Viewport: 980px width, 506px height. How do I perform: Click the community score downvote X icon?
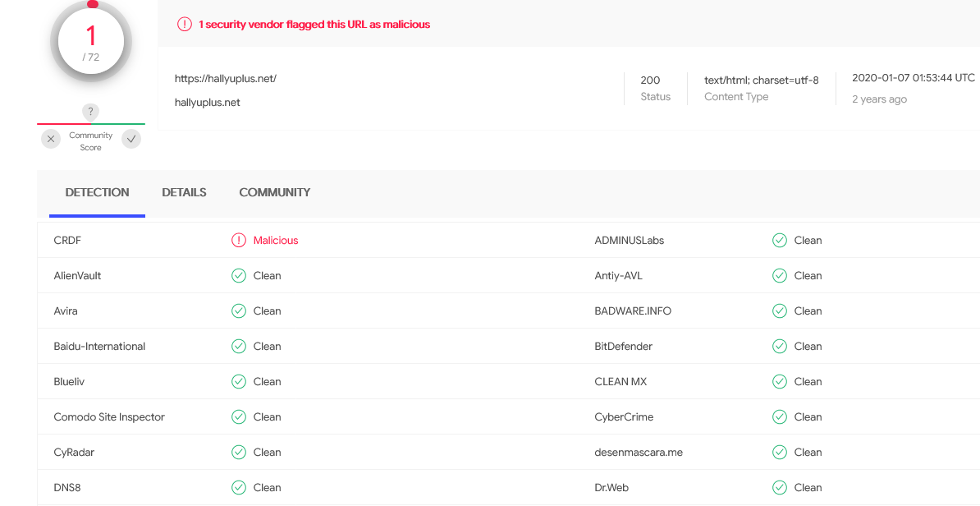tap(51, 139)
